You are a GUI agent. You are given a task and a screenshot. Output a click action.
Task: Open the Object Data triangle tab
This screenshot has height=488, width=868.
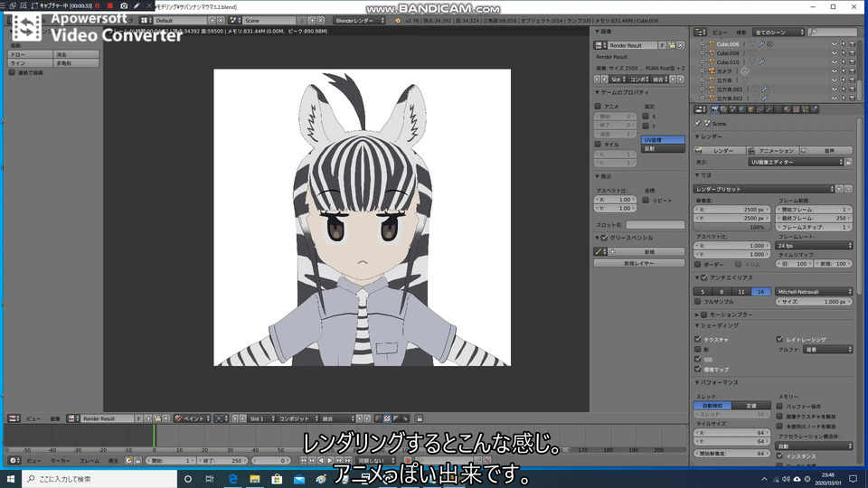coord(778,109)
